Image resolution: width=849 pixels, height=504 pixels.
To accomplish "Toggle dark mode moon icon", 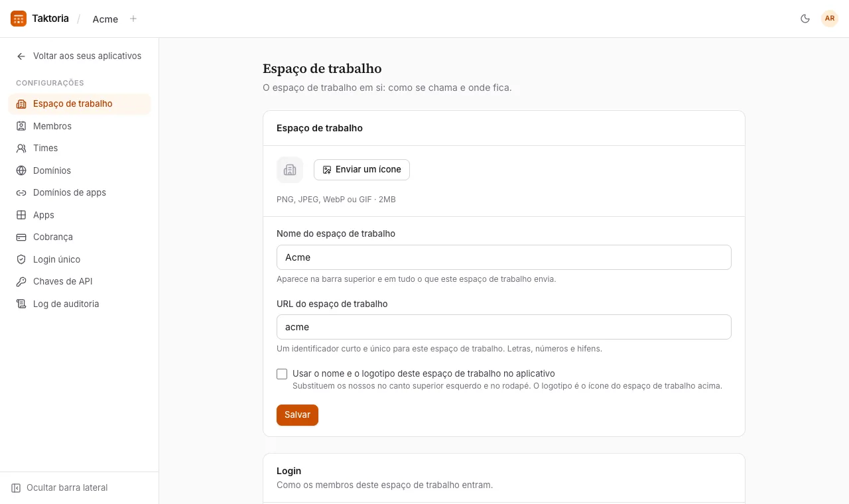I will 805,19.
